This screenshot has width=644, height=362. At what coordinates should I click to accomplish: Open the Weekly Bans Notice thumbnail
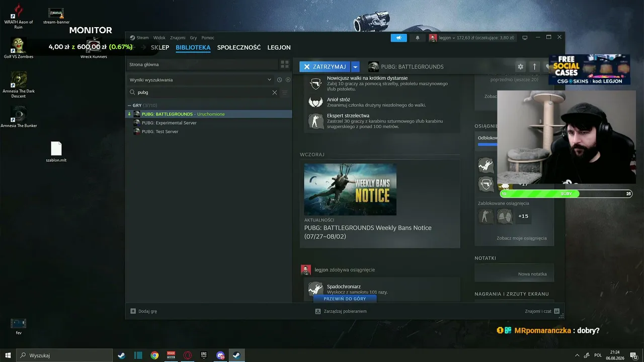pyautogui.click(x=350, y=190)
